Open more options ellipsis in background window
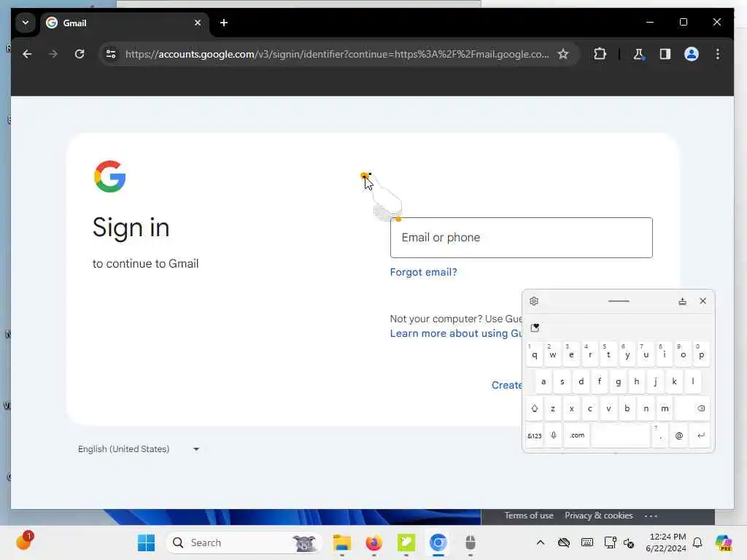747x560 pixels. (651, 516)
